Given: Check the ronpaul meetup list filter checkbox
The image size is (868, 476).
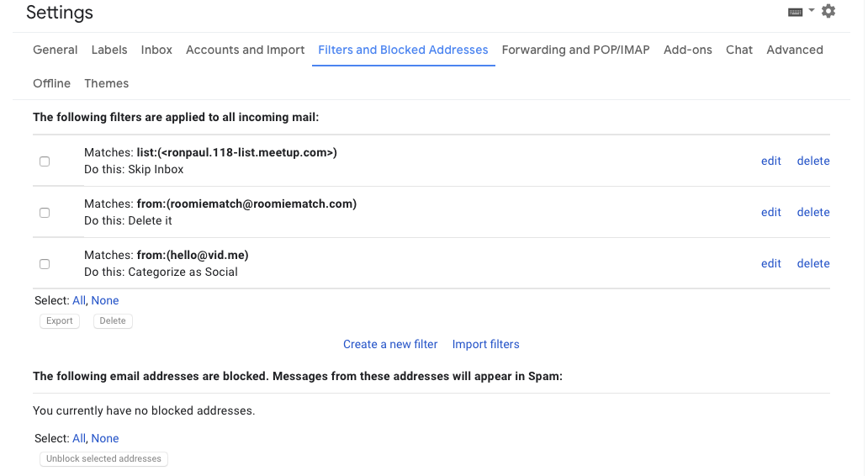Looking at the screenshot, I should 45,161.
